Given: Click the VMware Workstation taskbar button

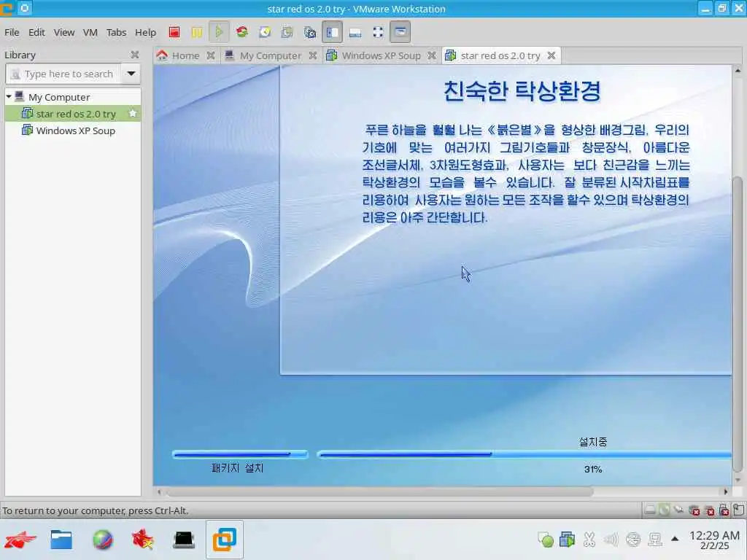Looking at the screenshot, I should click(225, 540).
